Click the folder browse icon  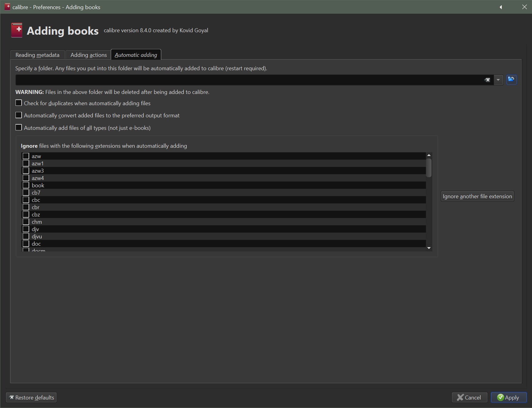(x=511, y=80)
